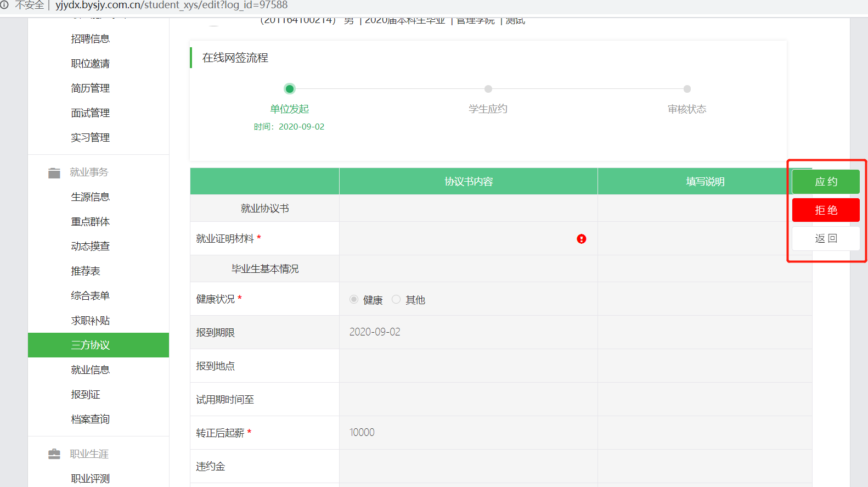Click the 单位发起 progress step dot
Screen dimensions: 868x487
(290, 89)
